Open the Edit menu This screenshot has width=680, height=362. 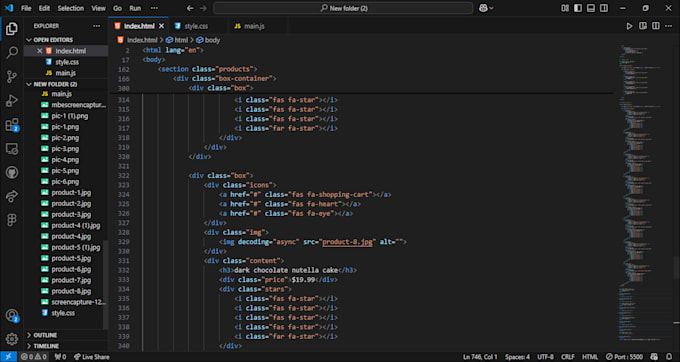(44, 8)
